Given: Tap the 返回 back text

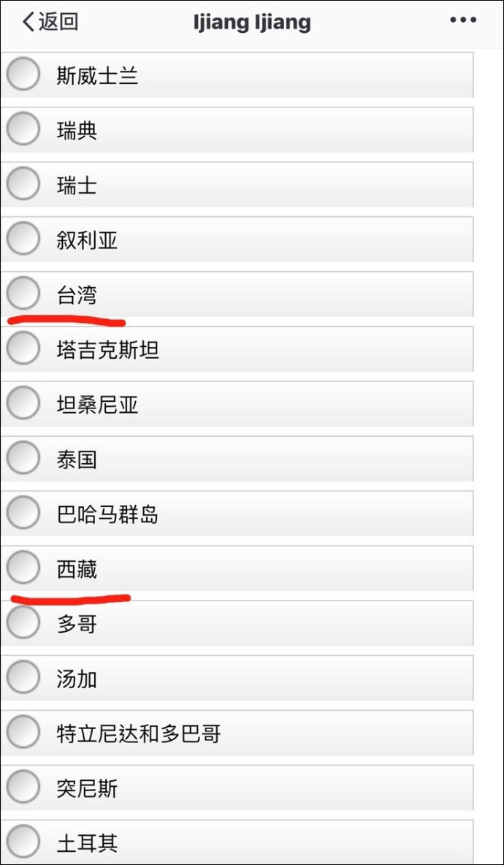Looking at the screenshot, I should pyautogui.click(x=58, y=22).
